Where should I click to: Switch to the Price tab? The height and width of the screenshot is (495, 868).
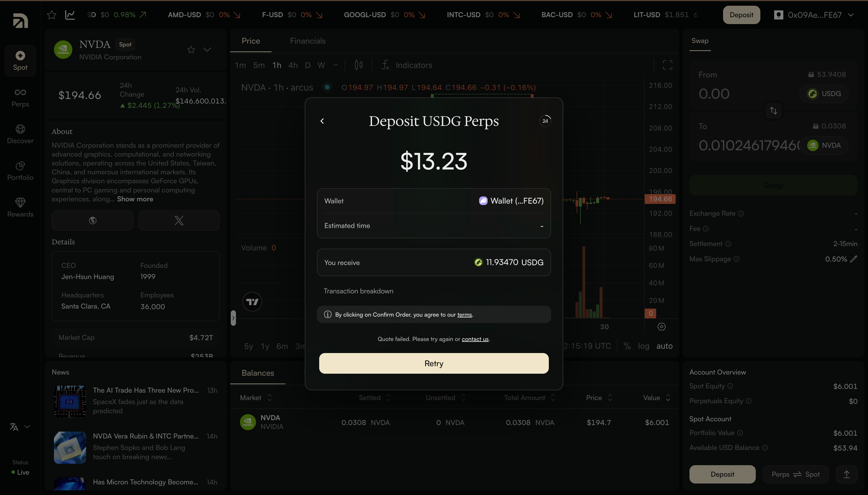(x=251, y=41)
